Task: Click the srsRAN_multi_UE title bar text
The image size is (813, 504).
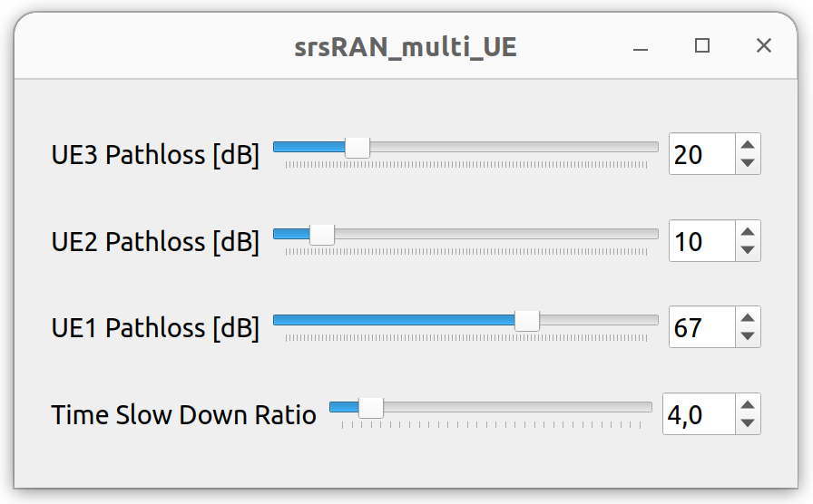Action: click(x=406, y=47)
